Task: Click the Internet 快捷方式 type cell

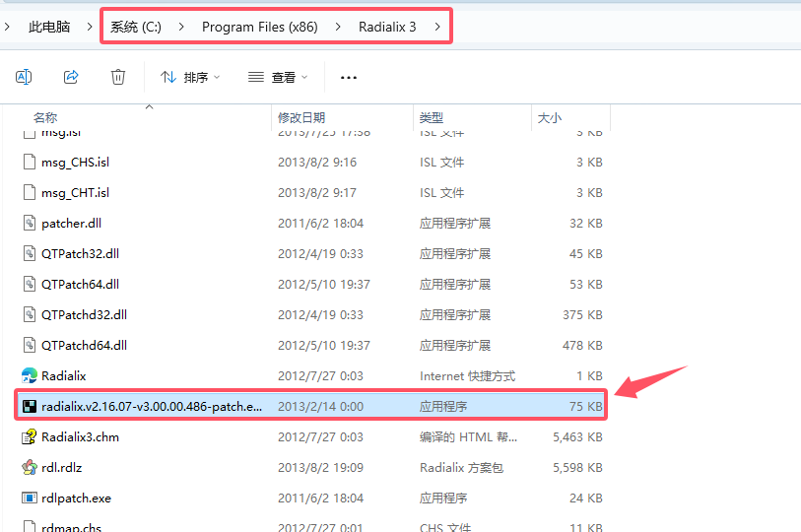Action: [x=467, y=375]
